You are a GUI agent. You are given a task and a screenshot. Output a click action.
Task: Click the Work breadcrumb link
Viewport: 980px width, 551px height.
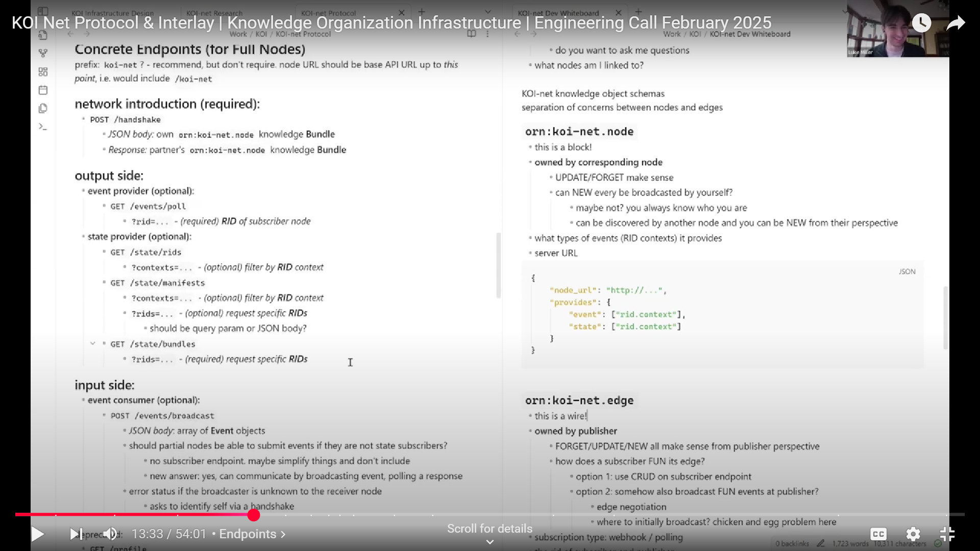pos(238,34)
